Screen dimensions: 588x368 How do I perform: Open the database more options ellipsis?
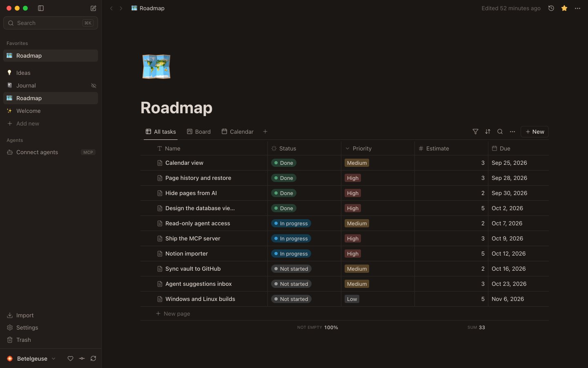512,132
